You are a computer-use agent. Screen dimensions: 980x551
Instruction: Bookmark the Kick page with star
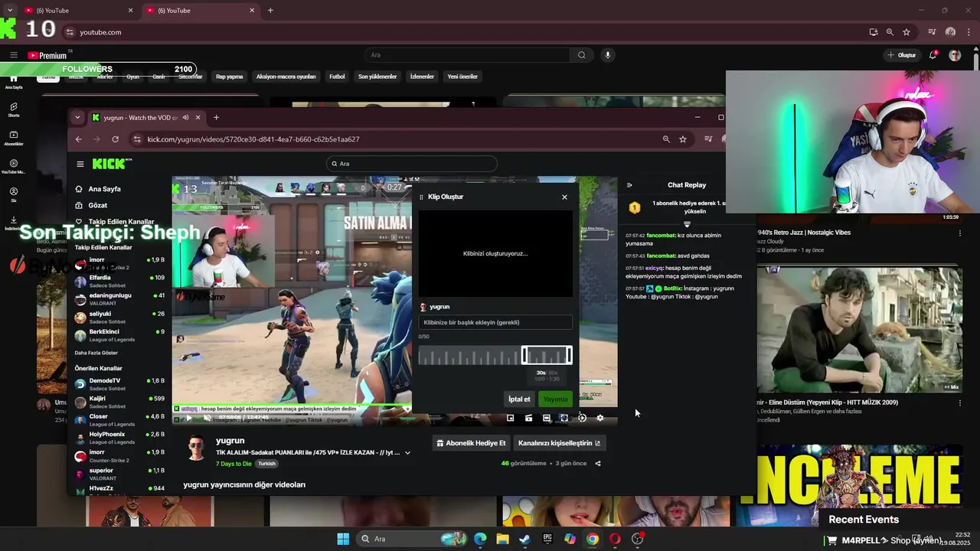coord(683,139)
